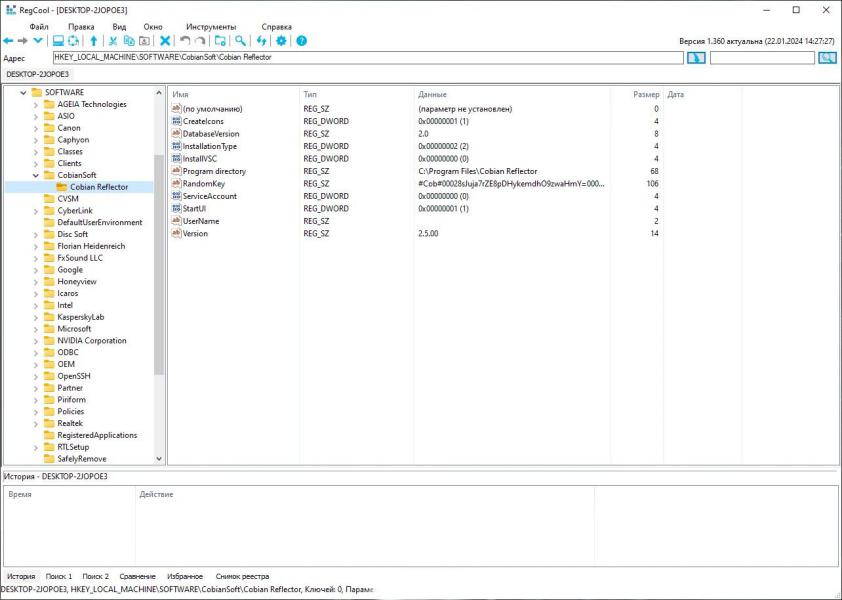Sort values by the Имя column header
This screenshot has height=600, width=842.
tap(234, 95)
